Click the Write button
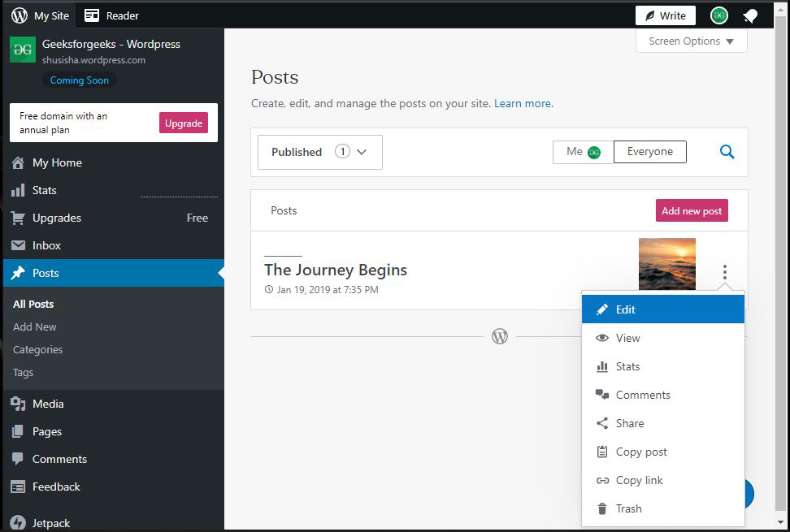This screenshot has height=532, width=790. click(665, 15)
